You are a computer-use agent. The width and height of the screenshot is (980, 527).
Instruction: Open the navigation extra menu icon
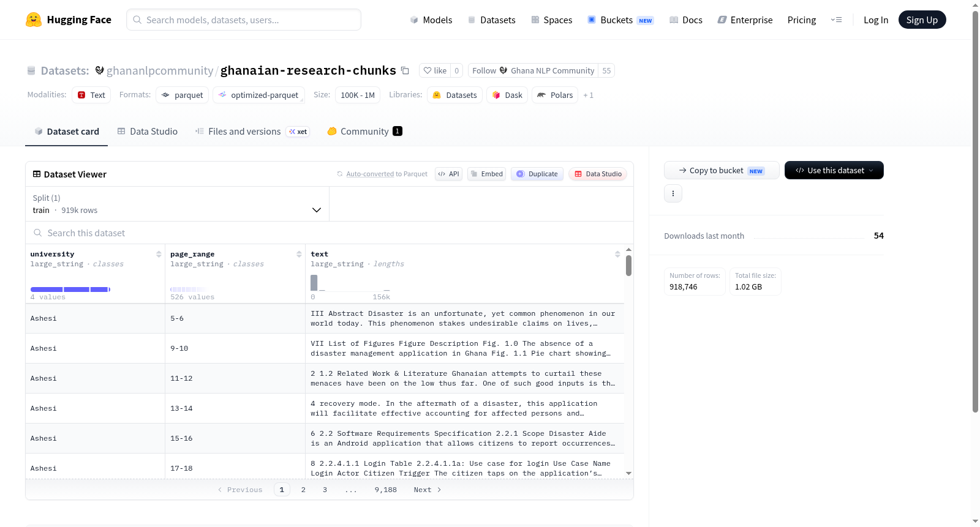836,20
